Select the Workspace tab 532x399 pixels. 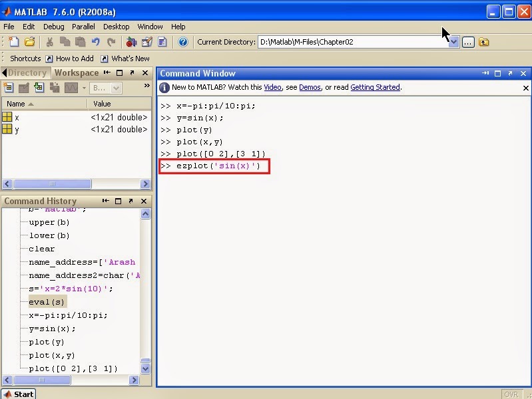[x=77, y=73]
